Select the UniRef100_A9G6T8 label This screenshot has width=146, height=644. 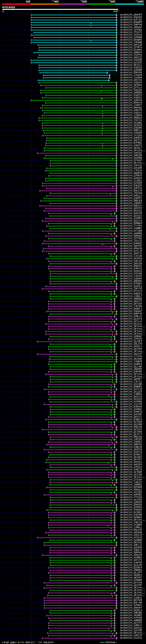[x=131, y=555]
